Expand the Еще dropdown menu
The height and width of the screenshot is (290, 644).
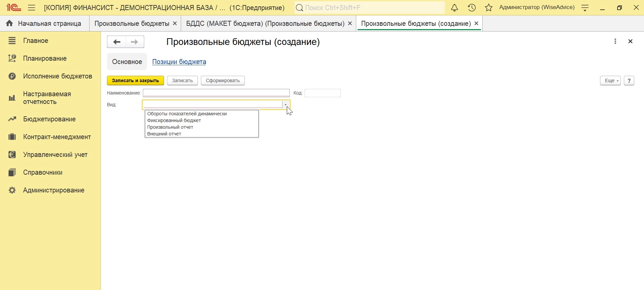point(610,80)
